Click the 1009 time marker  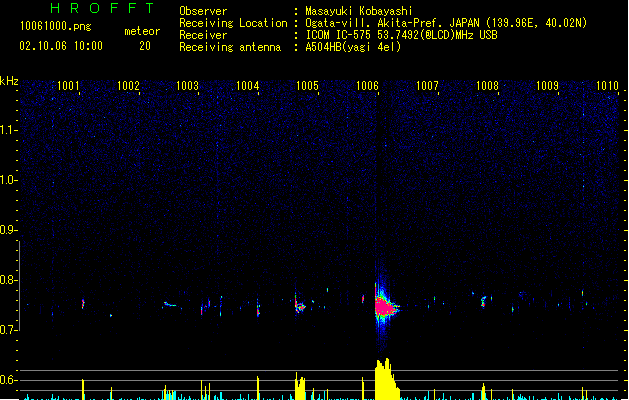pos(547,86)
